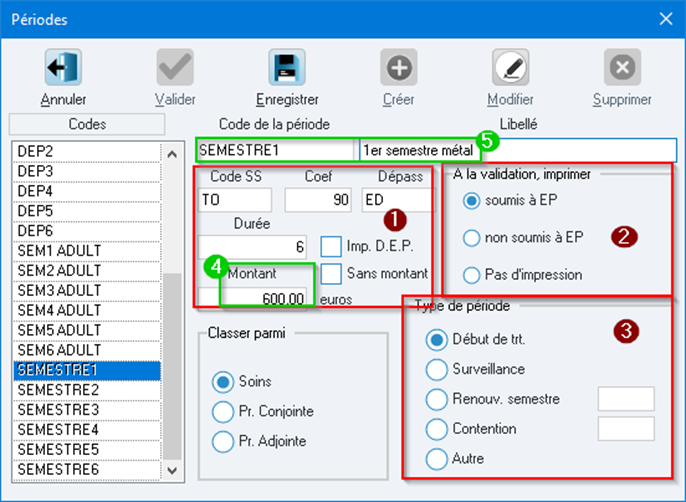Tick the 'Imp. D.E.P.' checkbox
Screen dimensions: 686x502
(331, 246)
